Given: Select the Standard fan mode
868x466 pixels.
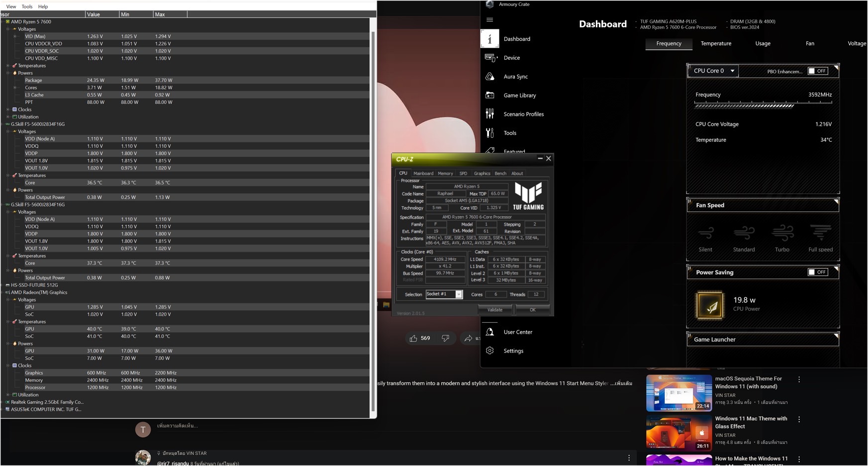Looking at the screenshot, I should 744,239.
